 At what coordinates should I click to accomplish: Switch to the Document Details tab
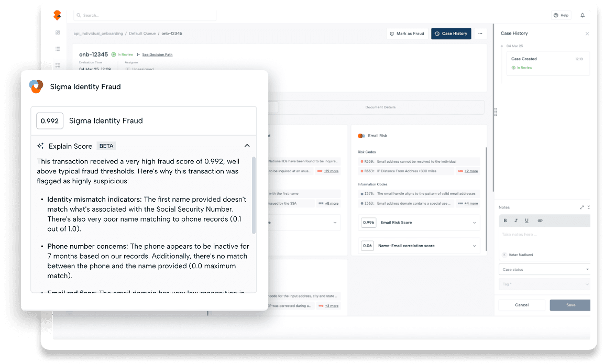point(380,107)
